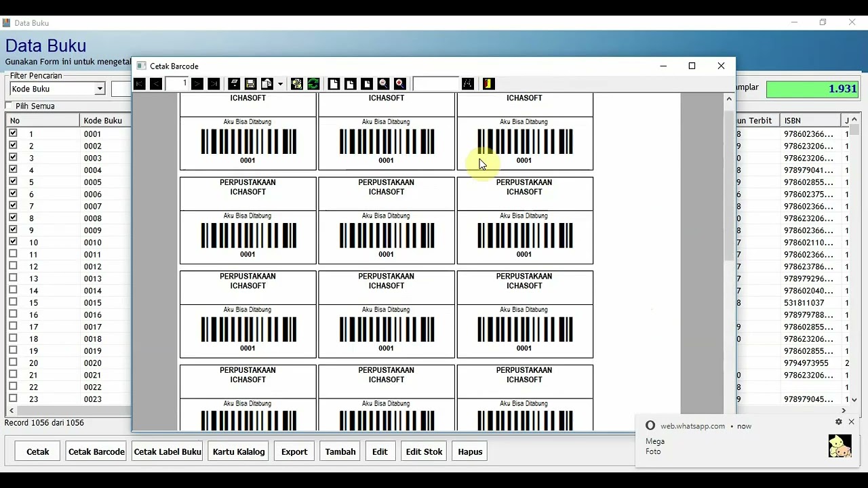Click the Cetak button
Viewport: 868px width, 488px height.
[x=38, y=451]
